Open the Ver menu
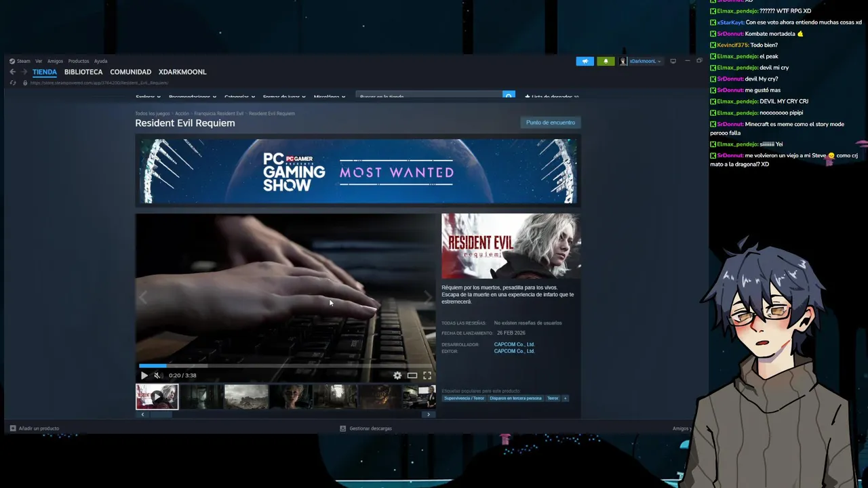The image size is (868, 488). (x=39, y=61)
